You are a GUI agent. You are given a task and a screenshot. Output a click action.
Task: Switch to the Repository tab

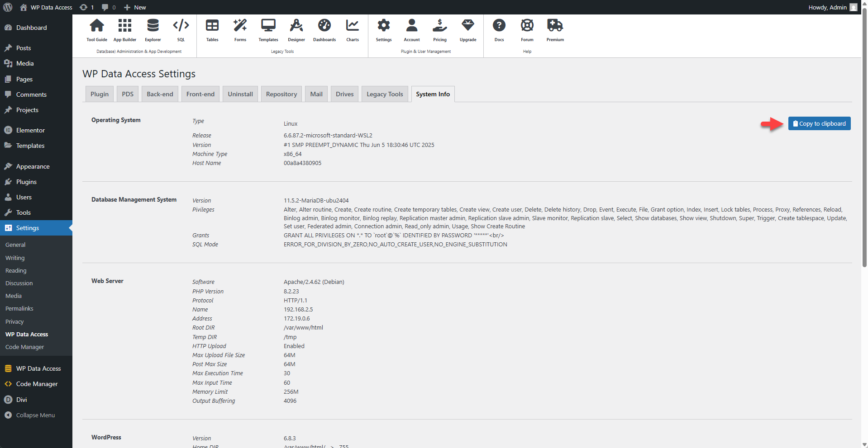pyautogui.click(x=281, y=94)
